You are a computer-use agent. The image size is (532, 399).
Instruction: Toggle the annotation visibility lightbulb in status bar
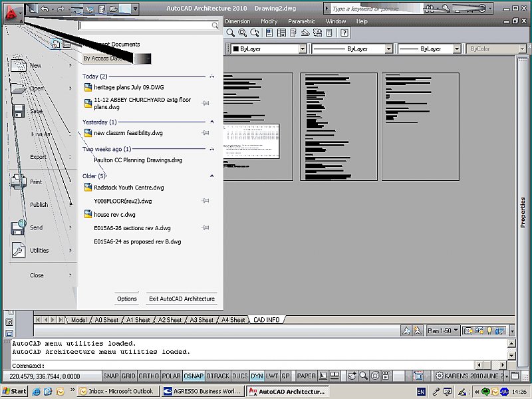coord(489,330)
